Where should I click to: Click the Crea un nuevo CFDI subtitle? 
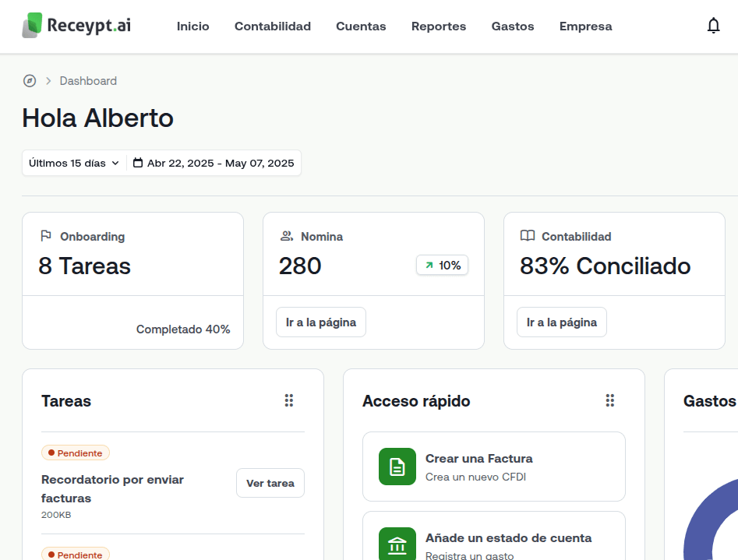click(x=475, y=477)
